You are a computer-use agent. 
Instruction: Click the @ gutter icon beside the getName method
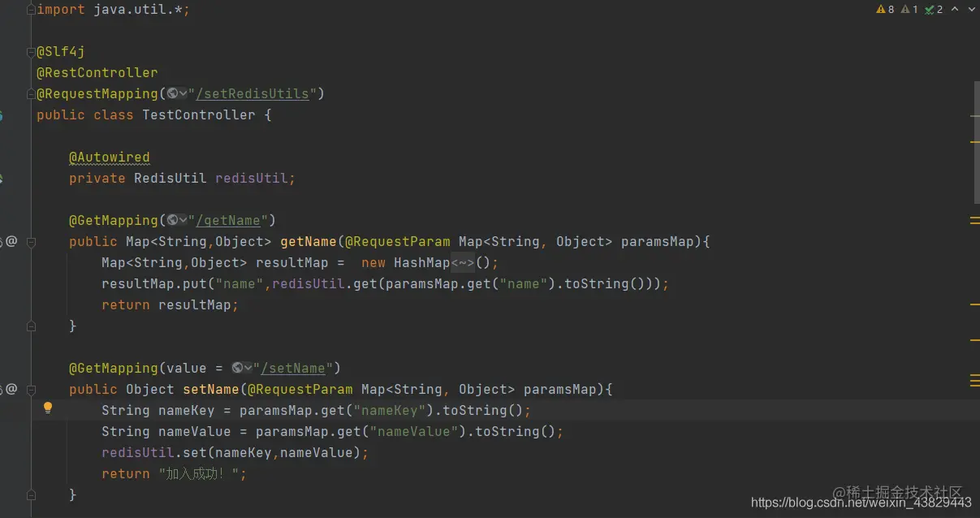pos(11,241)
